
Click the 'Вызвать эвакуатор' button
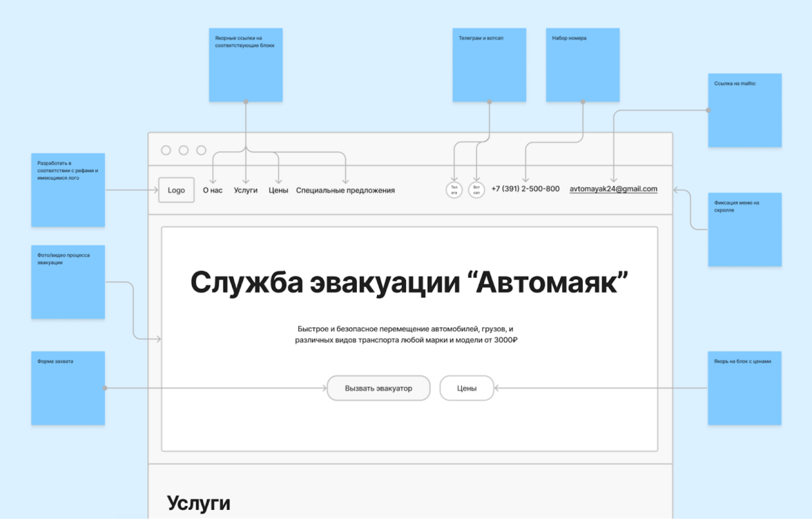point(378,388)
